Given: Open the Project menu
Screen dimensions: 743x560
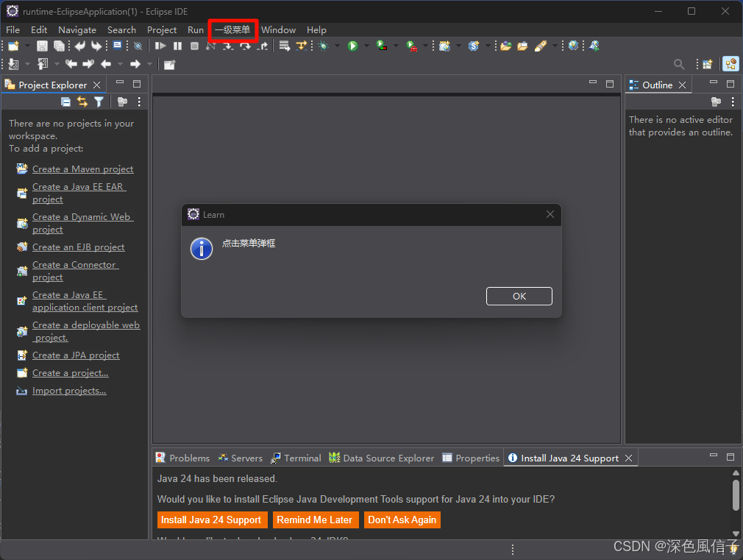Looking at the screenshot, I should 162,30.
